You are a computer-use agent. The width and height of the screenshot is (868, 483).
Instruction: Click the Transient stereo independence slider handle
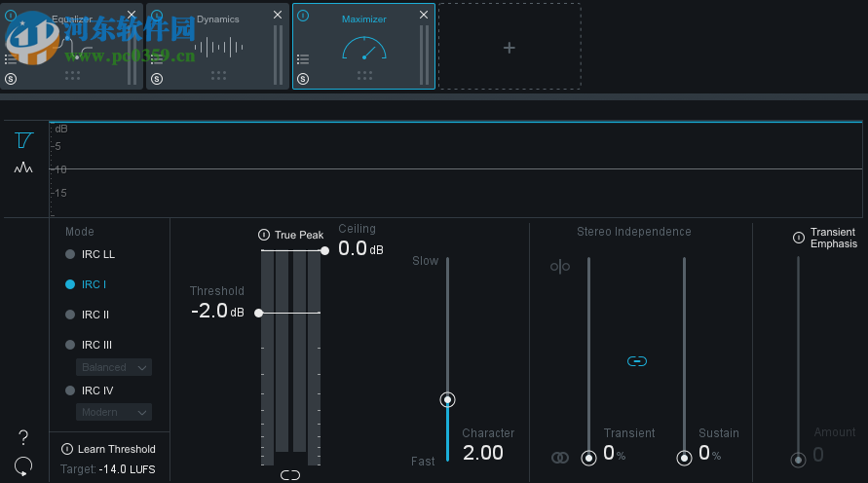coord(588,458)
